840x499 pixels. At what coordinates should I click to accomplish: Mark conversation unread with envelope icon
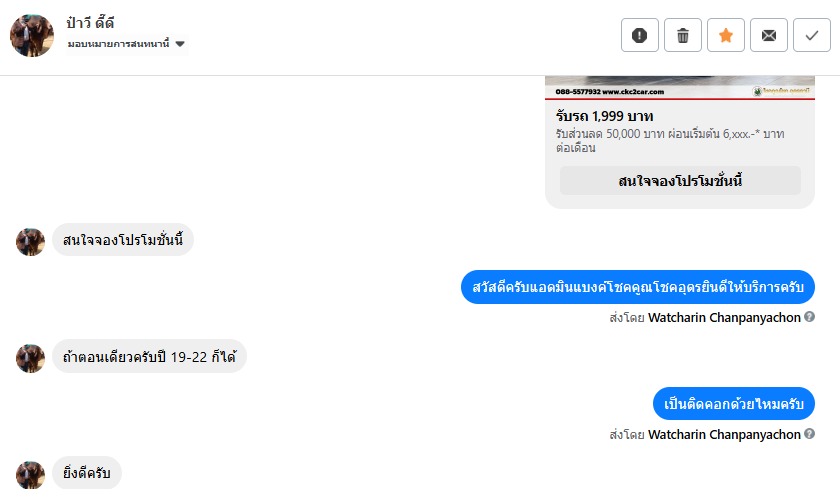(x=768, y=35)
